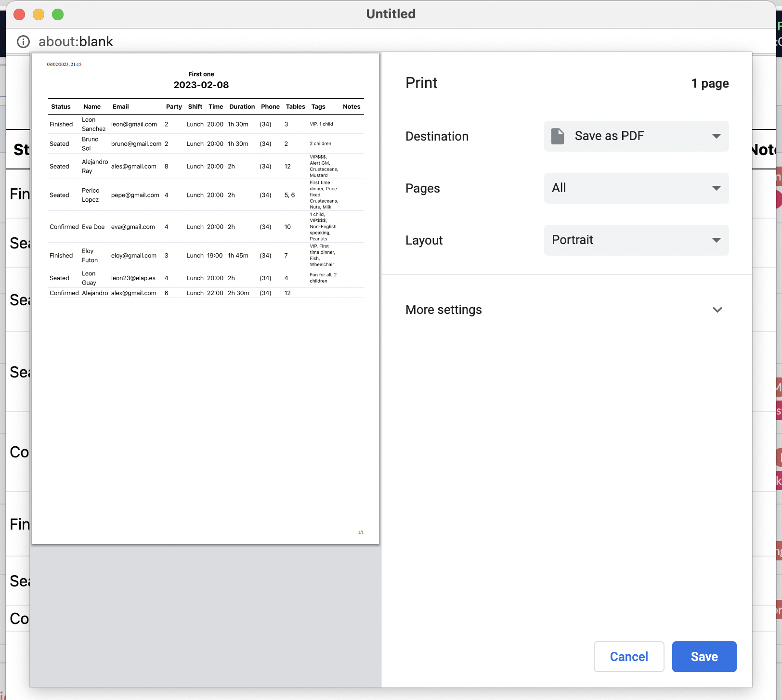The width and height of the screenshot is (782, 700).
Task: Open the Destination dropdown arrow
Action: pos(716,136)
